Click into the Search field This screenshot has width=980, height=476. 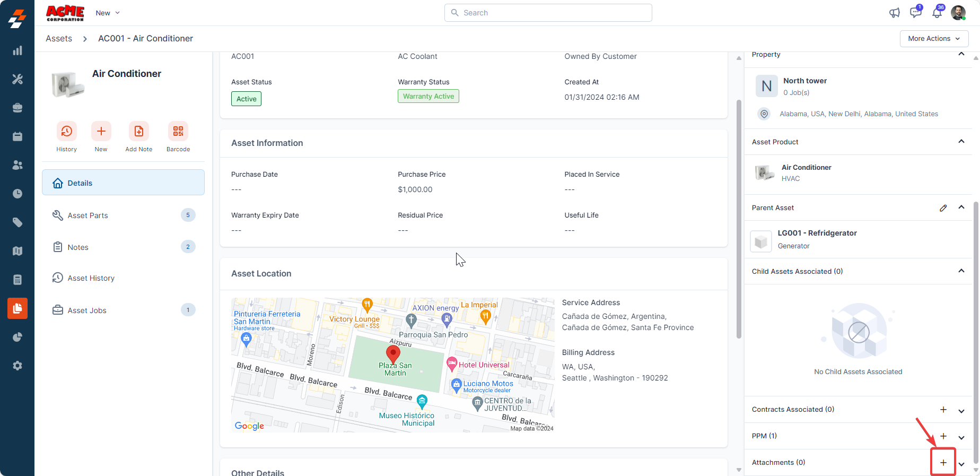click(548, 13)
